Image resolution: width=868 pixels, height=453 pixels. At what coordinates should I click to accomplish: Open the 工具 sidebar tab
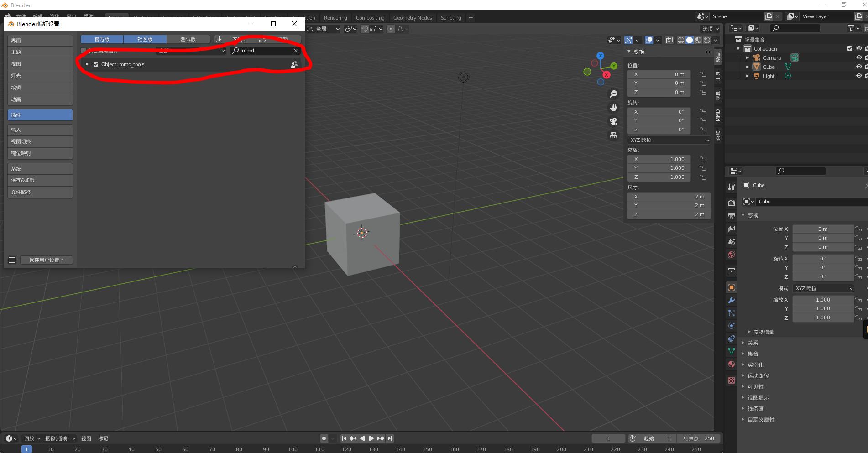point(718,76)
